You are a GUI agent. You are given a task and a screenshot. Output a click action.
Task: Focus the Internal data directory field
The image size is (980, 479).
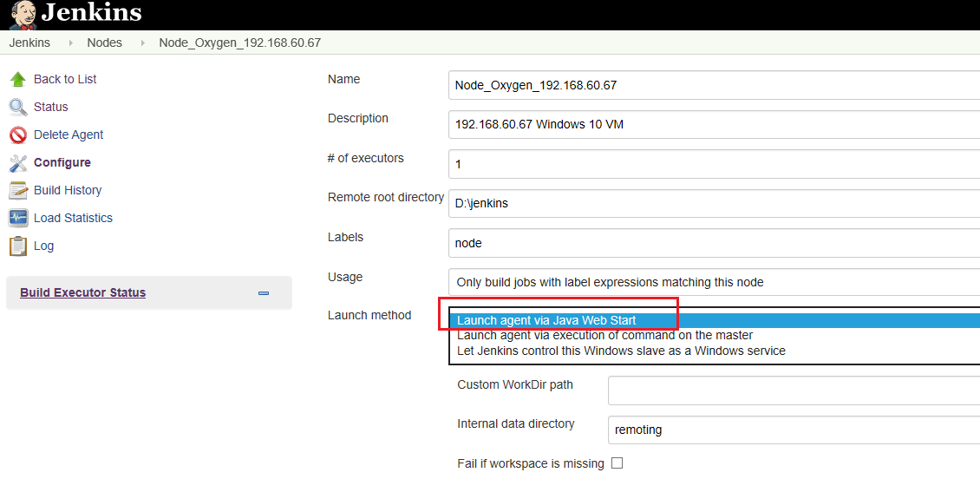794,430
